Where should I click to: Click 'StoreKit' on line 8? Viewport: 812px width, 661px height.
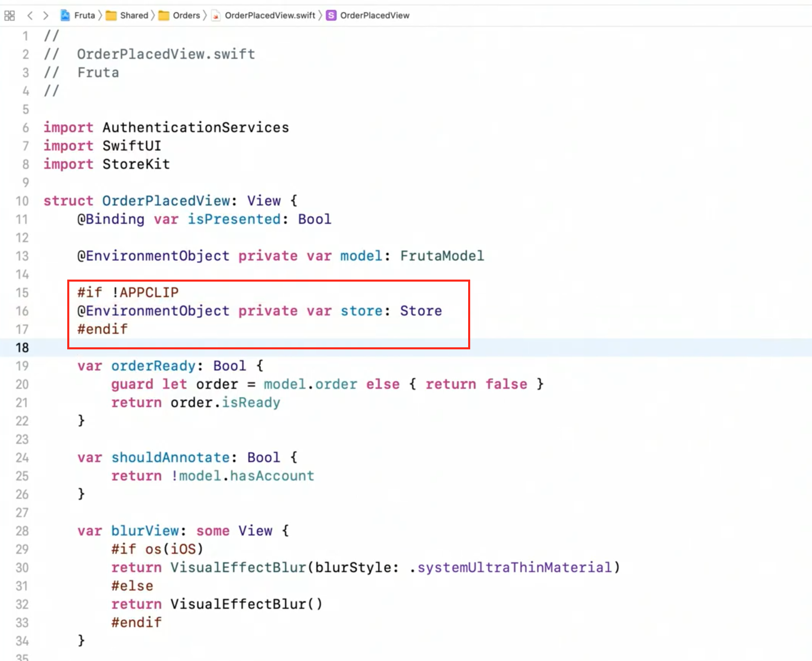[x=136, y=164]
